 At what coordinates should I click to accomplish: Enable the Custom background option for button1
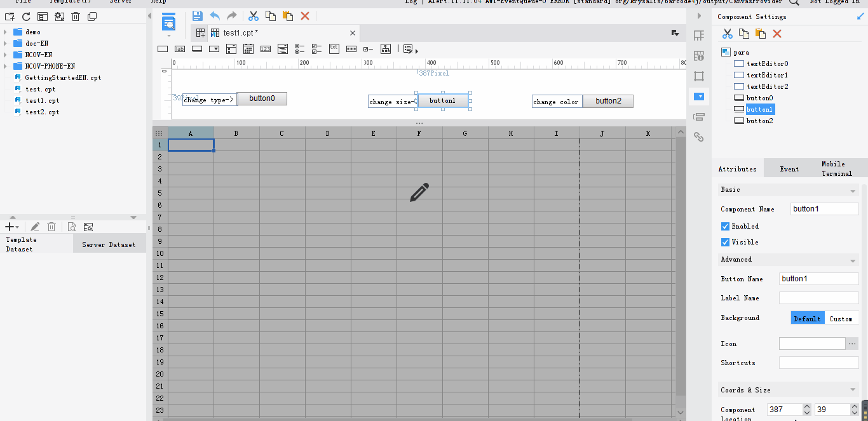[x=841, y=318]
